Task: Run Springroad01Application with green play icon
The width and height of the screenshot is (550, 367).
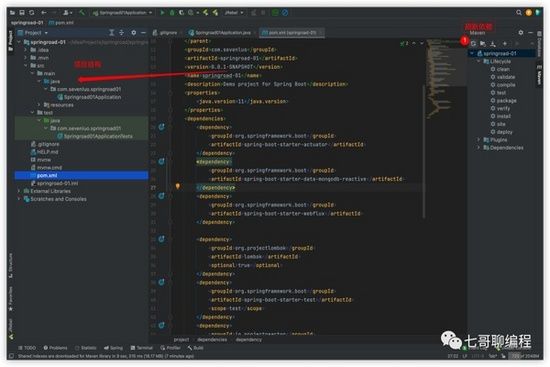Action: tap(162, 13)
